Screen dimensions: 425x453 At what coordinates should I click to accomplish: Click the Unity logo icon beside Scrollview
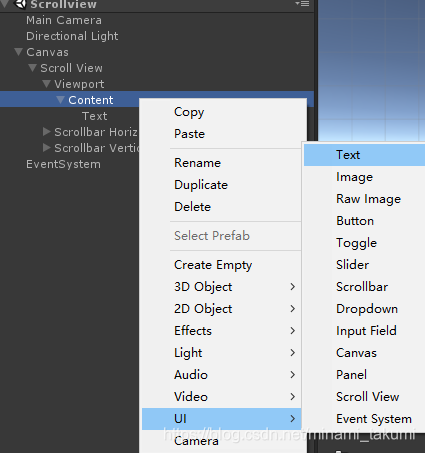21,4
